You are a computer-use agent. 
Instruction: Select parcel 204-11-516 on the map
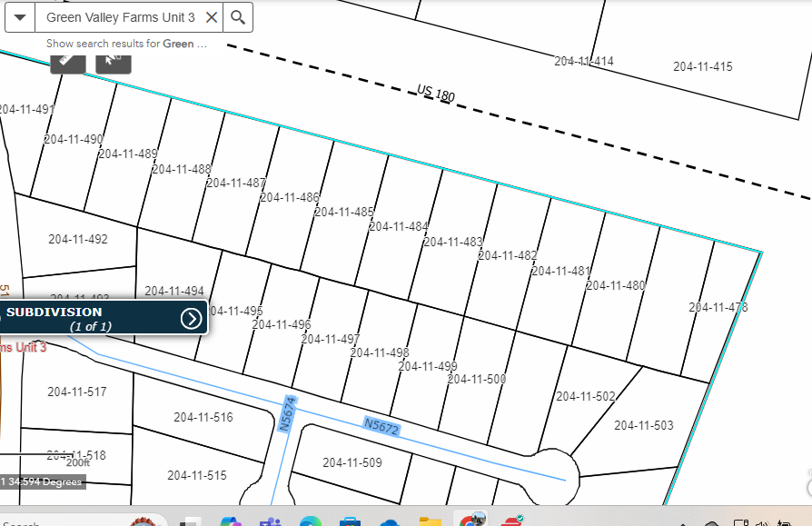(203, 418)
